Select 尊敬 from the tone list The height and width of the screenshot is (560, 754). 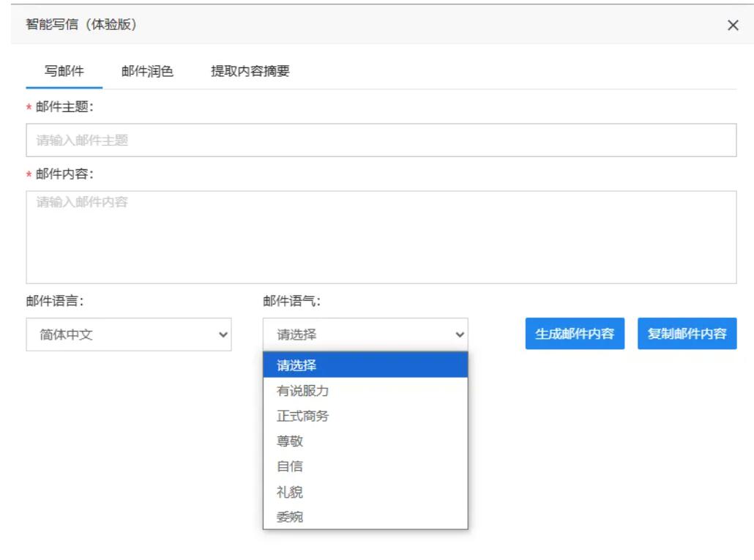(x=365, y=441)
